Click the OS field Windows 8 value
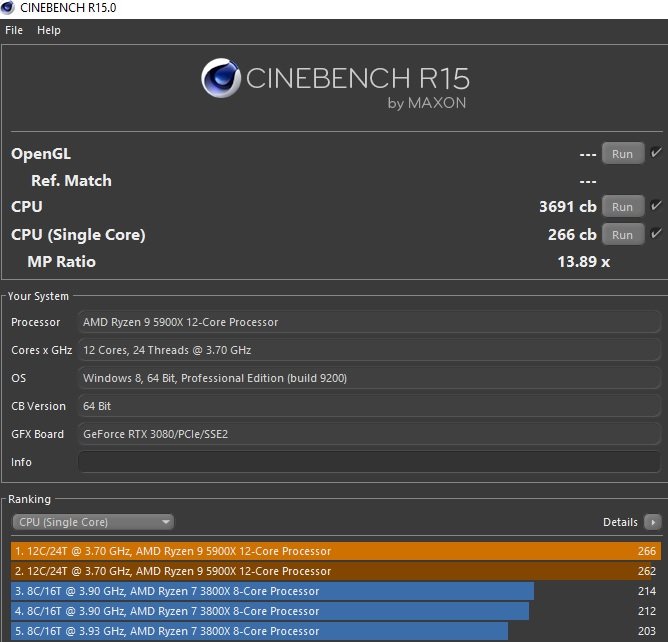668x642 pixels. point(369,378)
